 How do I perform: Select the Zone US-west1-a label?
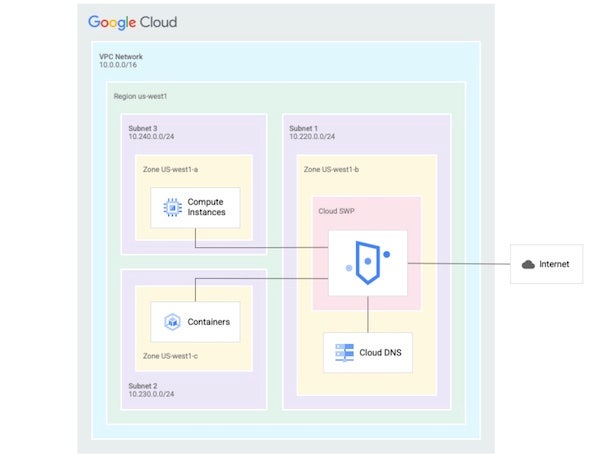pyautogui.click(x=171, y=170)
